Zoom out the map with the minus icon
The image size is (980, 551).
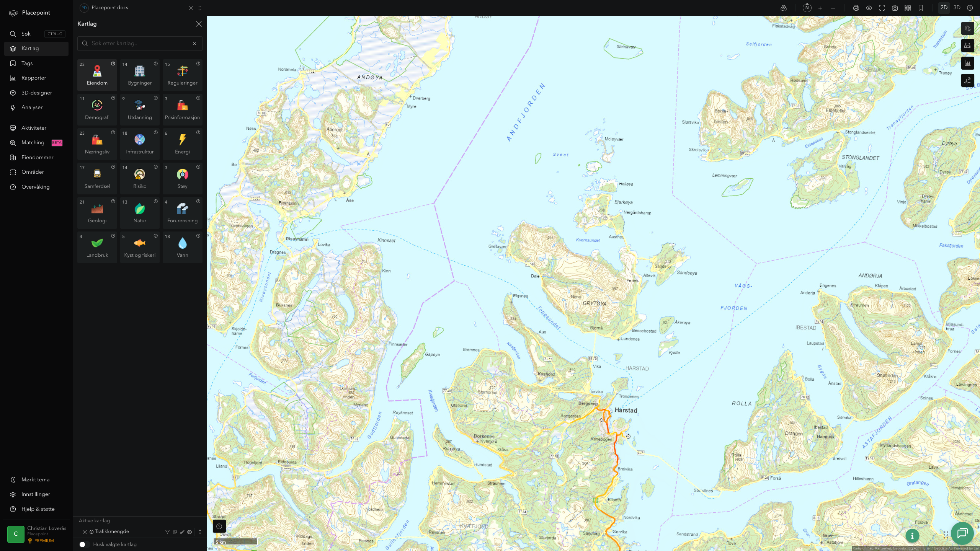coord(833,8)
